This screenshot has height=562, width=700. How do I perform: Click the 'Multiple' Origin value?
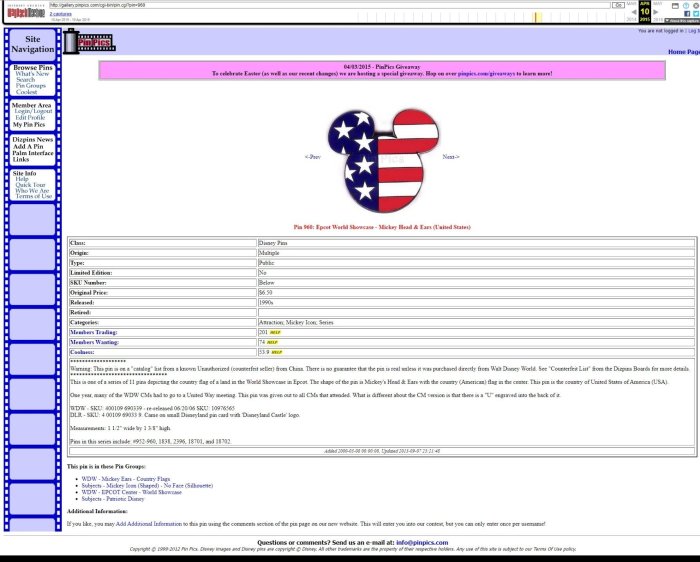[x=269, y=253]
